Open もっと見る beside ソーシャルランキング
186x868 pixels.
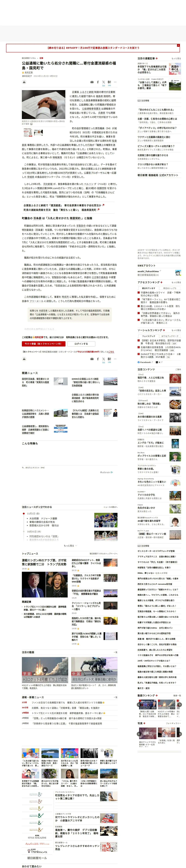point(176,330)
